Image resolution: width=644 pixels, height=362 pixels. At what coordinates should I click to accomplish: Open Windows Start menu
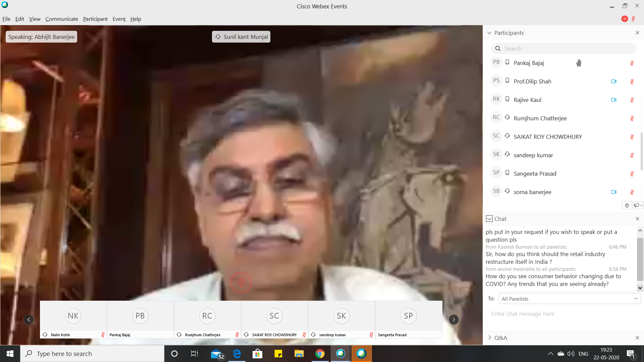point(10,354)
